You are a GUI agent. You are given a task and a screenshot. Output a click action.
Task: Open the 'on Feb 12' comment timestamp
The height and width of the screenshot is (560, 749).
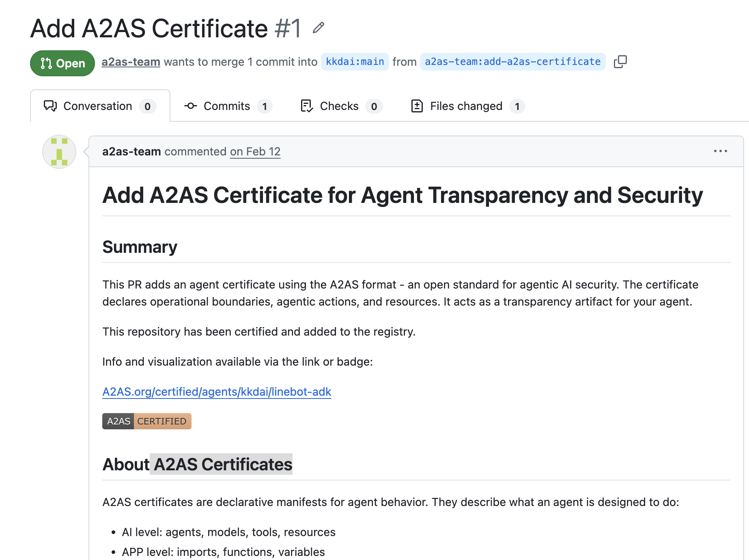(255, 151)
